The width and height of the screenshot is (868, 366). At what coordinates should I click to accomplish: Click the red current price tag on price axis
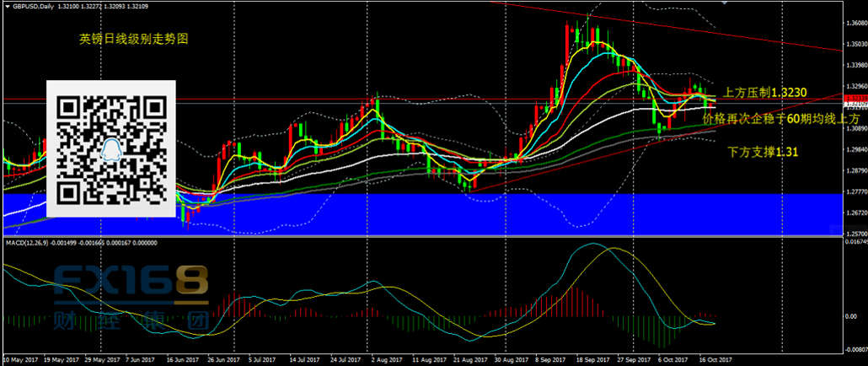(x=855, y=99)
